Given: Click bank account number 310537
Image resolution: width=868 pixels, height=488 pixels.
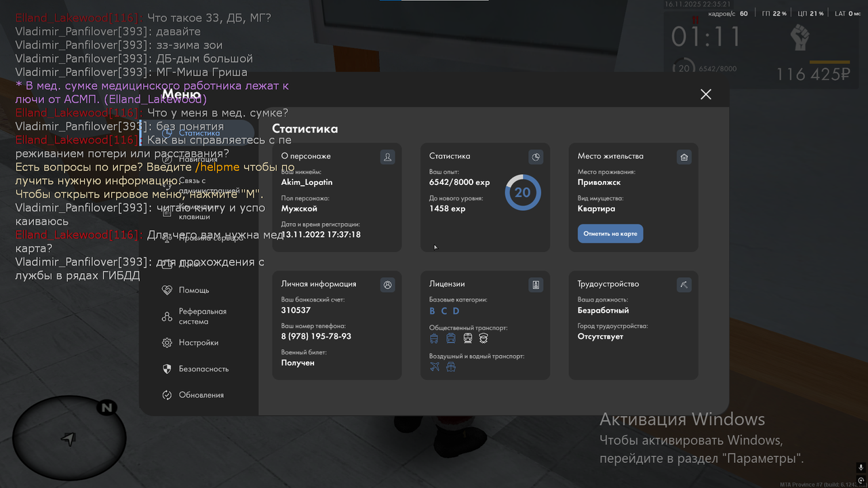Looking at the screenshot, I should (296, 310).
